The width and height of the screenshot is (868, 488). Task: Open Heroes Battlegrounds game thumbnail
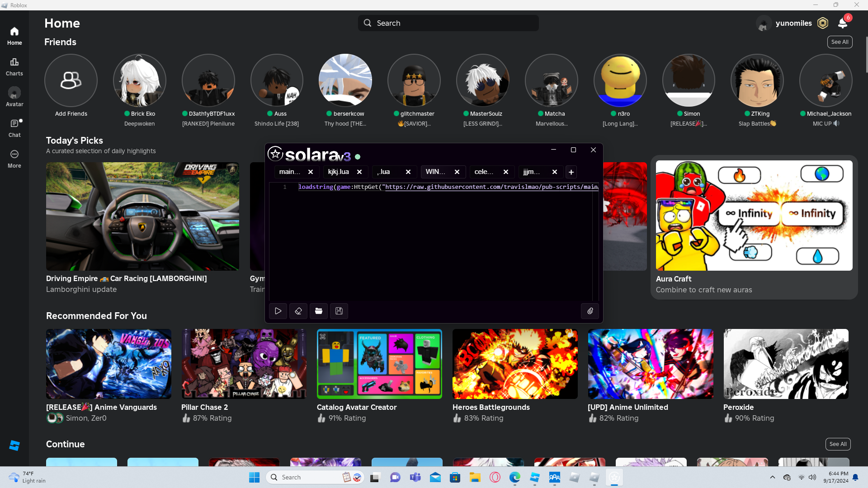[515, 364]
